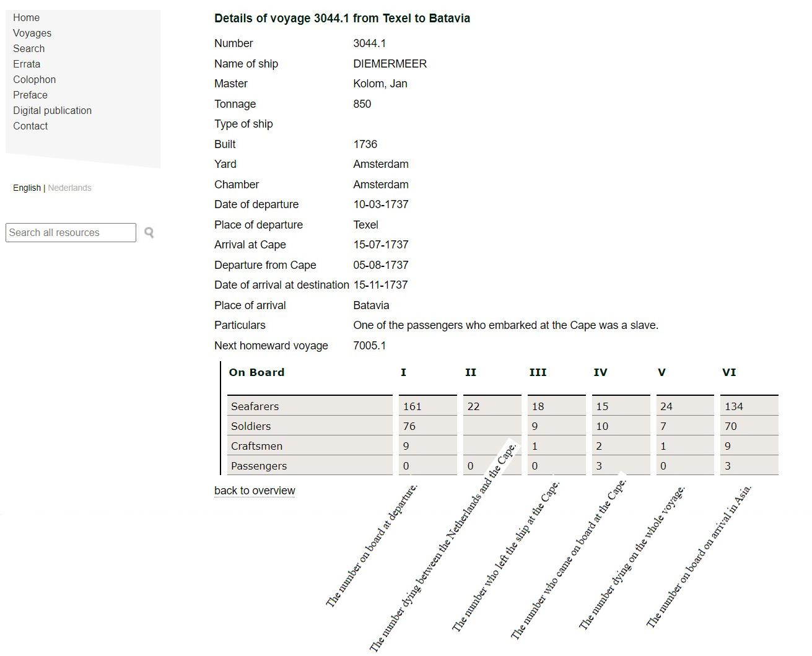Open next homeward voyage 7005.1
Image resolution: width=812 pixels, height=656 pixels.
pyautogui.click(x=370, y=346)
